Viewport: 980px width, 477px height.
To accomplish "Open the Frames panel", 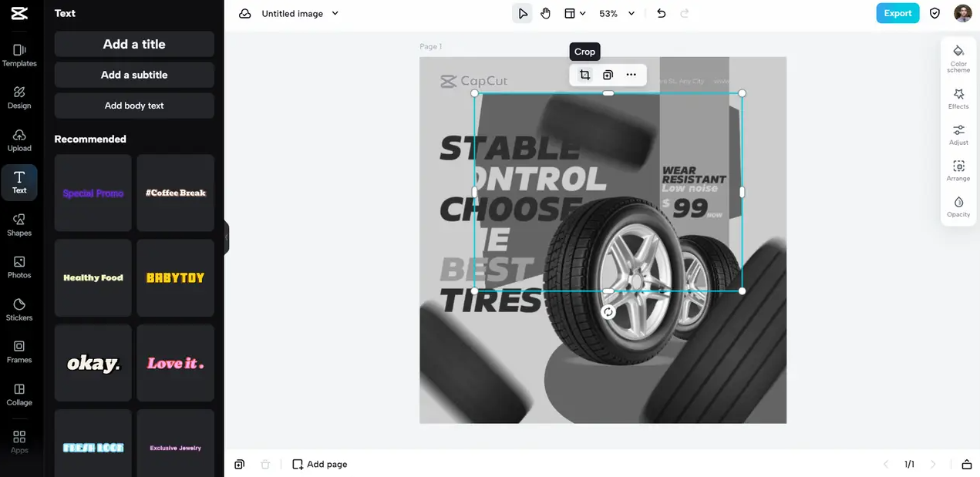I will pos(19,352).
